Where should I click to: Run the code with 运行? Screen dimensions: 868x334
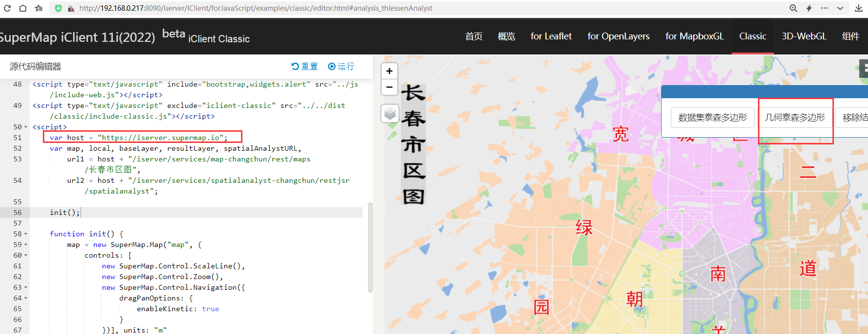pos(341,67)
